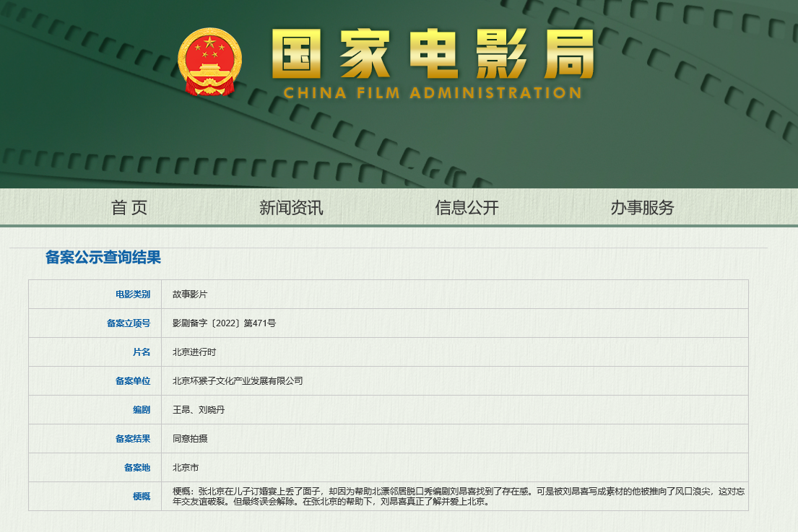798x532 pixels.
Task: Click the synopsis text starting 梗概：张北京
Action: [459, 497]
